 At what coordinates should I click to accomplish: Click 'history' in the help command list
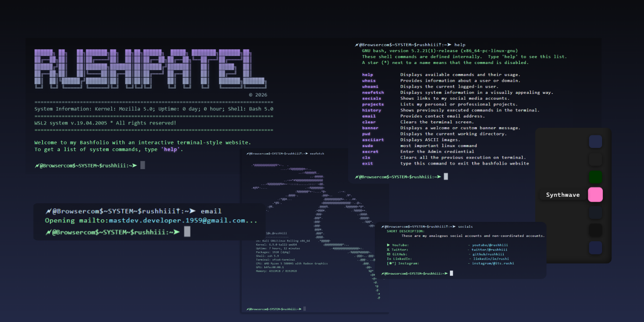(x=371, y=110)
